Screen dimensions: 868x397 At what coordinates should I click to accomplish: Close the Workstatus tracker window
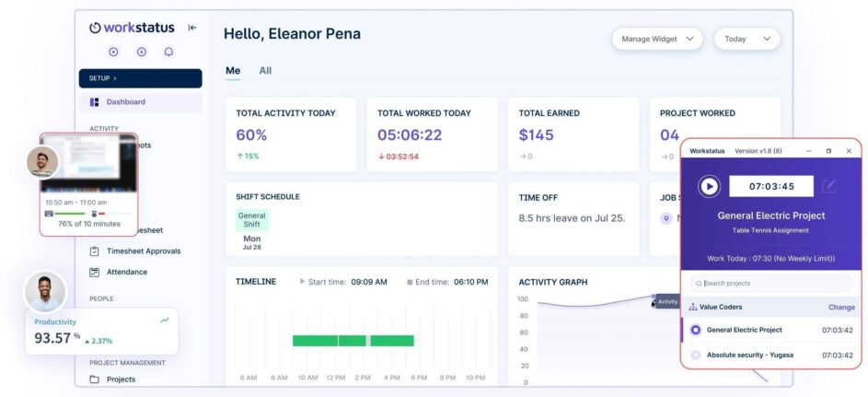pyautogui.click(x=849, y=151)
